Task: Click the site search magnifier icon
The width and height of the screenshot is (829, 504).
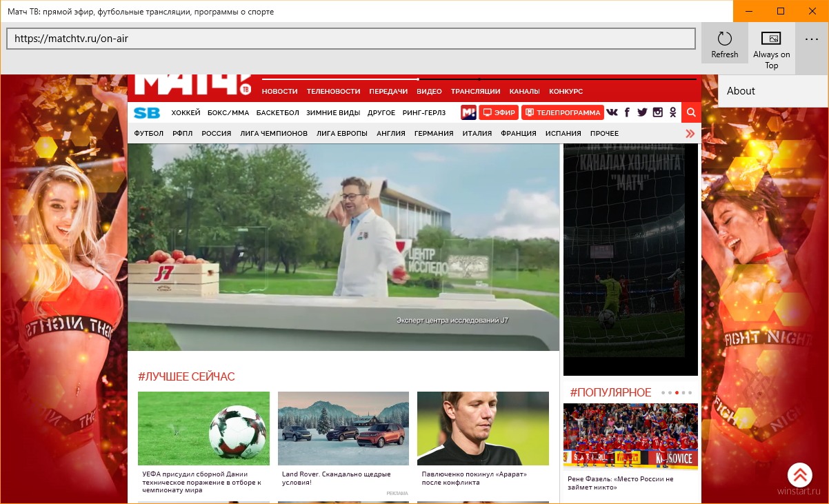Action: pyautogui.click(x=691, y=112)
